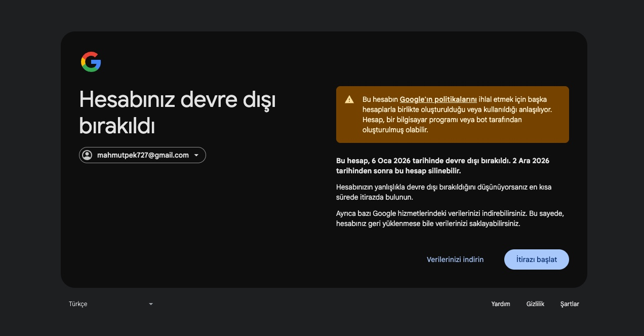644x336 pixels.
Task: Click the bold text "Bu hesap, 6 Oca 2026 tarihinde devre dışı bırakıldı"
Action: point(423,161)
